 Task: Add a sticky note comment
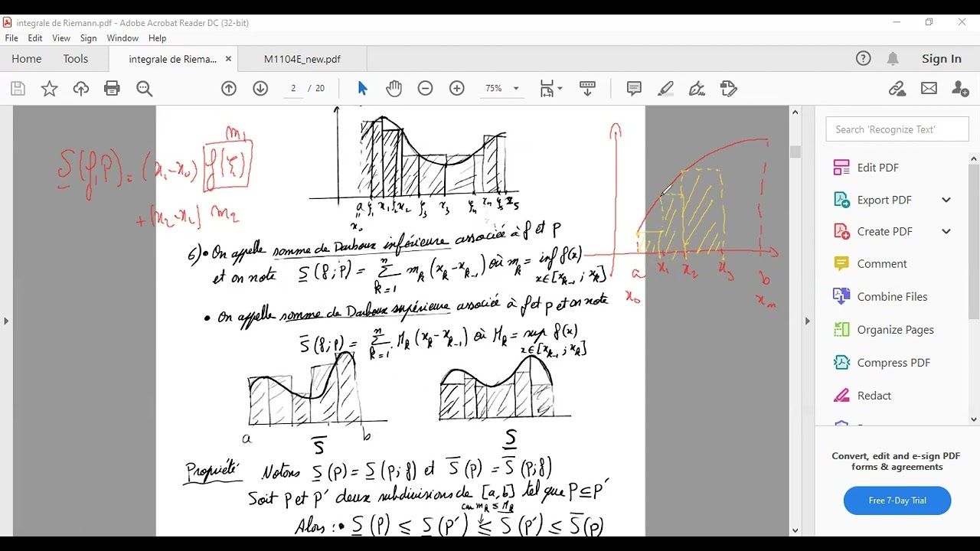tap(634, 89)
